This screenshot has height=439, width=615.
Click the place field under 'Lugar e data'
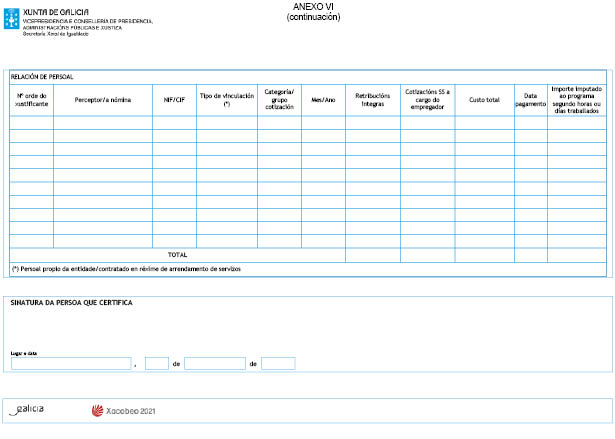tap(71, 363)
